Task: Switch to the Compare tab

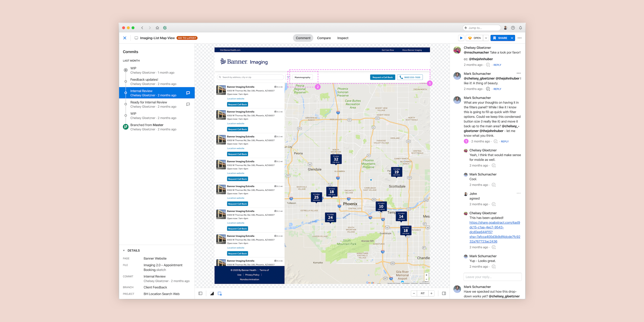Action: pos(324,38)
